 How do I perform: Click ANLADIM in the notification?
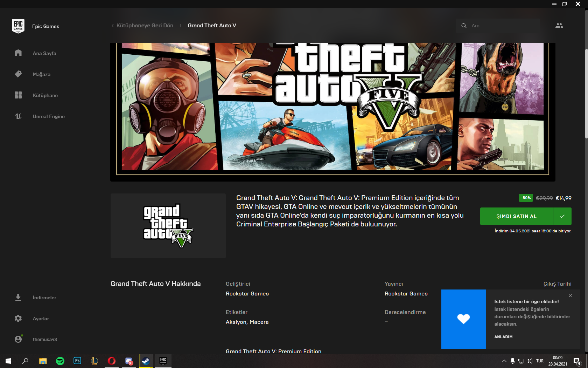click(503, 337)
